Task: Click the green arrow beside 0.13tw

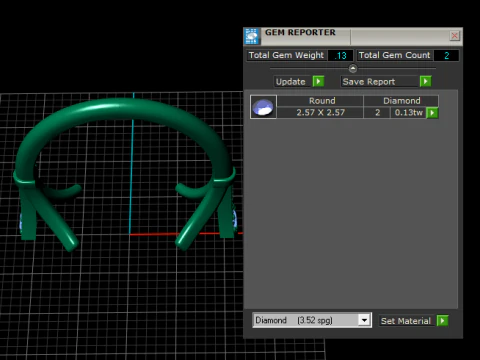Action: click(x=432, y=113)
